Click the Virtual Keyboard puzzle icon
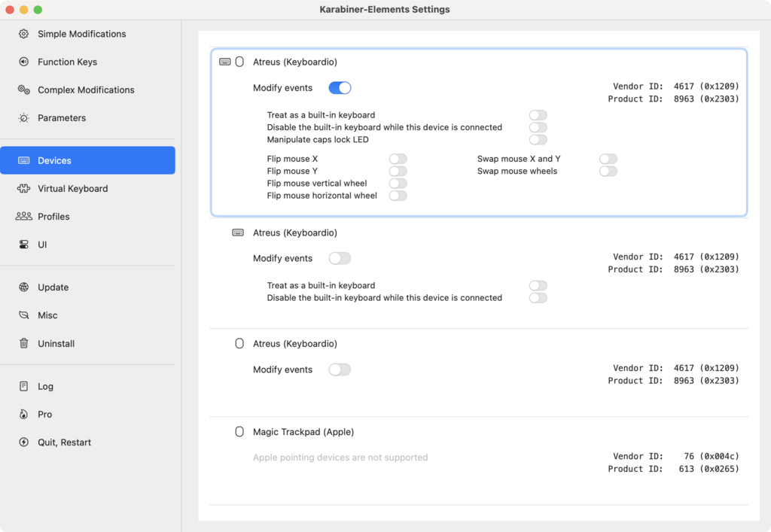The height and width of the screenshot is (532, 771). click(x=23, y=189)
